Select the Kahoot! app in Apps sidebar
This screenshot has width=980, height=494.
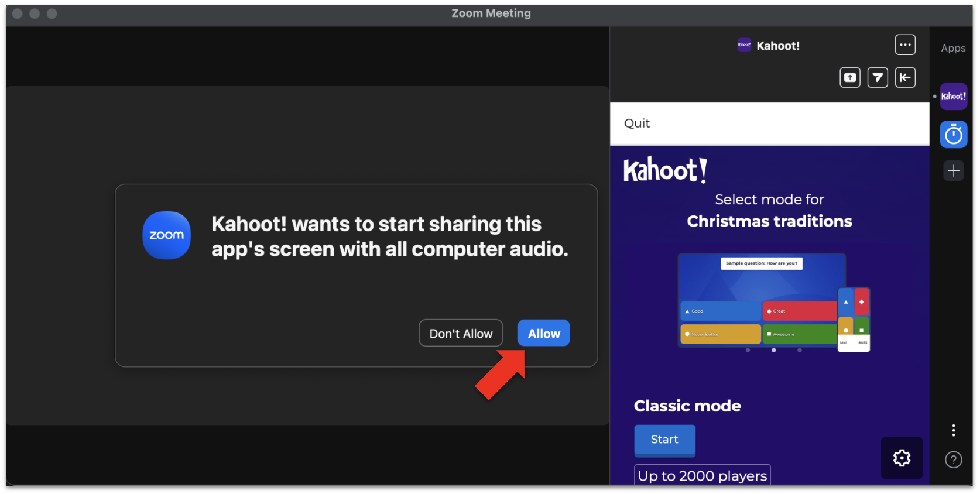pos(952,97)
